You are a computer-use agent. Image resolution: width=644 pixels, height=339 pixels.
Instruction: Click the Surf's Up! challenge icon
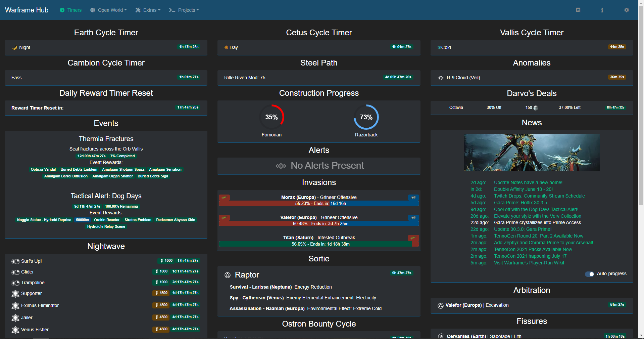click(x=15, y=261)
